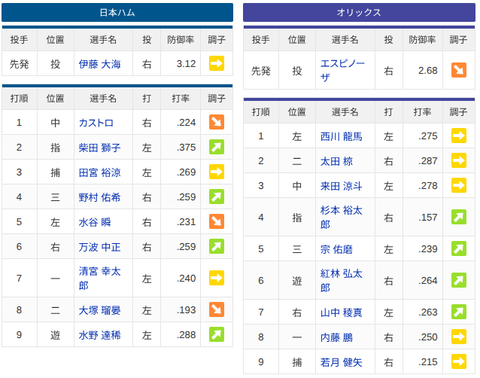480x378 pixels.
Task: Click batting average .275
Action: click(428, 136)
